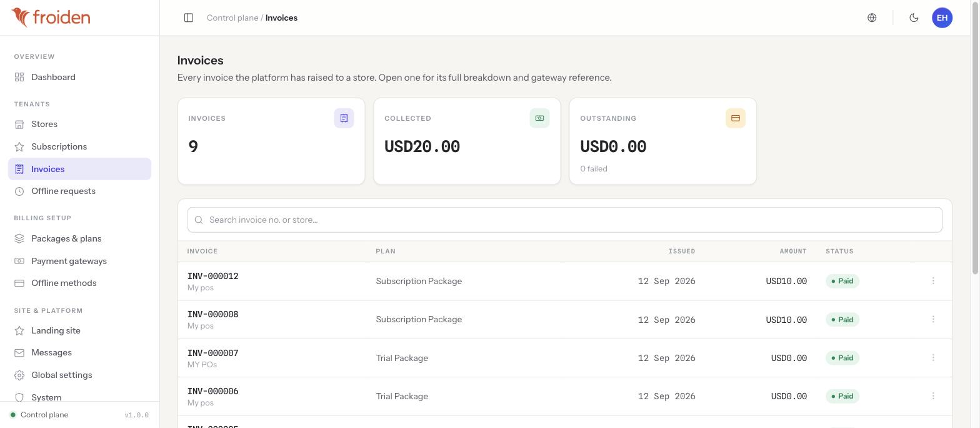The width and height of the screenshot is (980, 428).
Task: Click the Paid status of INV-000008
Action: (x=842, y=320)
